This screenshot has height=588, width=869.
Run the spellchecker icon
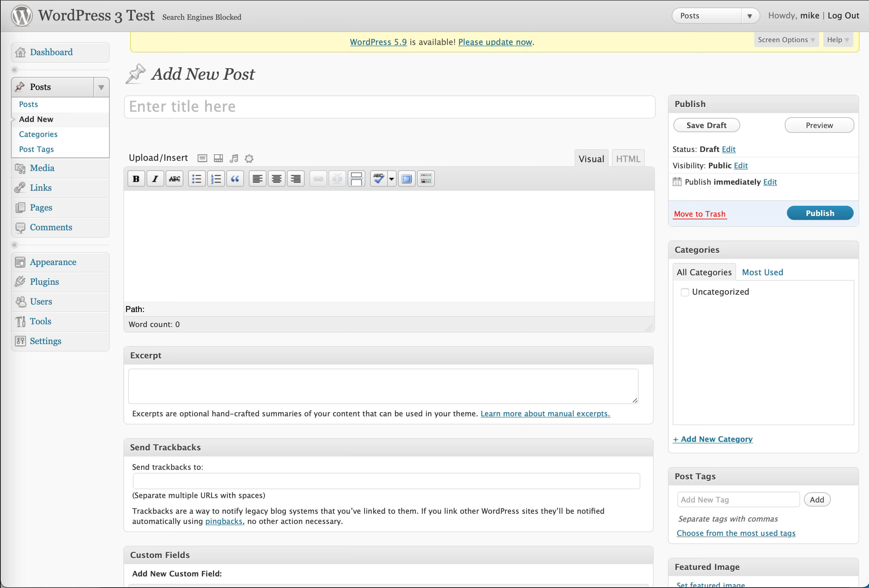[x=378, y=179]
